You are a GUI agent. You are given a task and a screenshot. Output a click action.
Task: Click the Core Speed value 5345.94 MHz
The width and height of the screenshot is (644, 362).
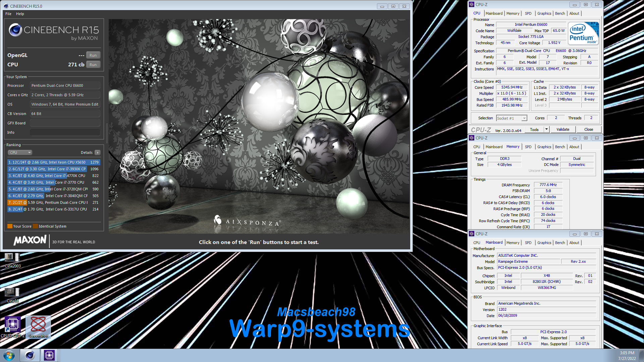coord(512,87)
